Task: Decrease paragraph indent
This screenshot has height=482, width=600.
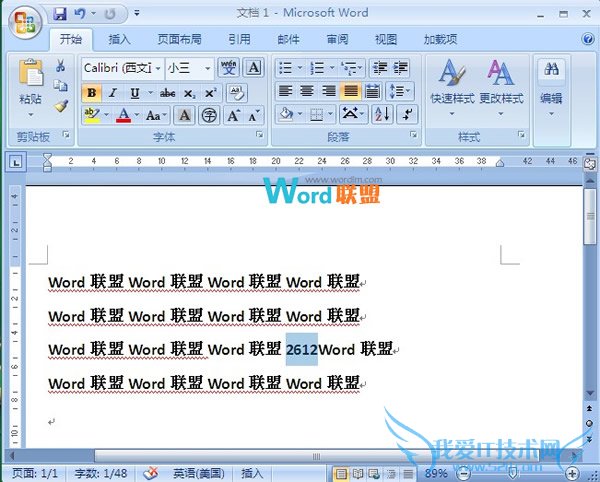Action: click(380, 68)
